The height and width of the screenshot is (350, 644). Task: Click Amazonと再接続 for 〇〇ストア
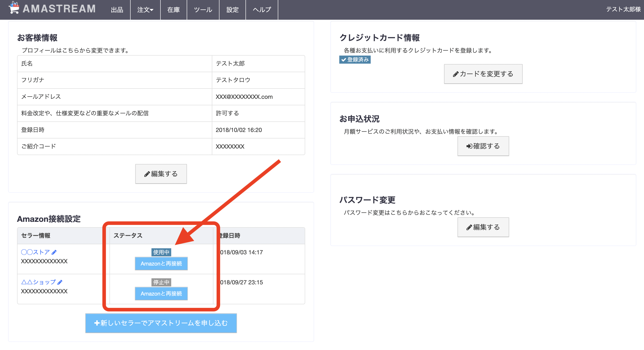click(x=161, y=264)
